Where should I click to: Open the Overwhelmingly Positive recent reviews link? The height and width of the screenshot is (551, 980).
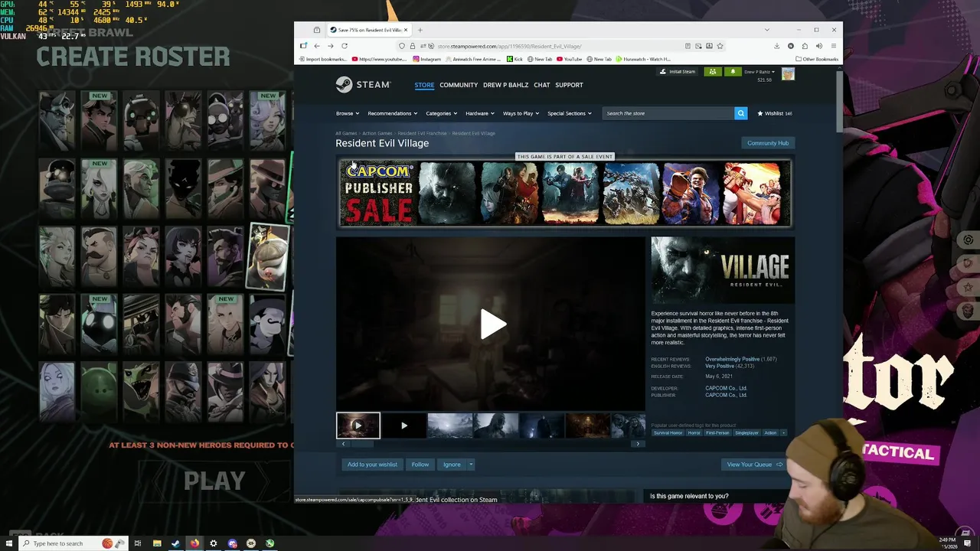pos(733,359)
